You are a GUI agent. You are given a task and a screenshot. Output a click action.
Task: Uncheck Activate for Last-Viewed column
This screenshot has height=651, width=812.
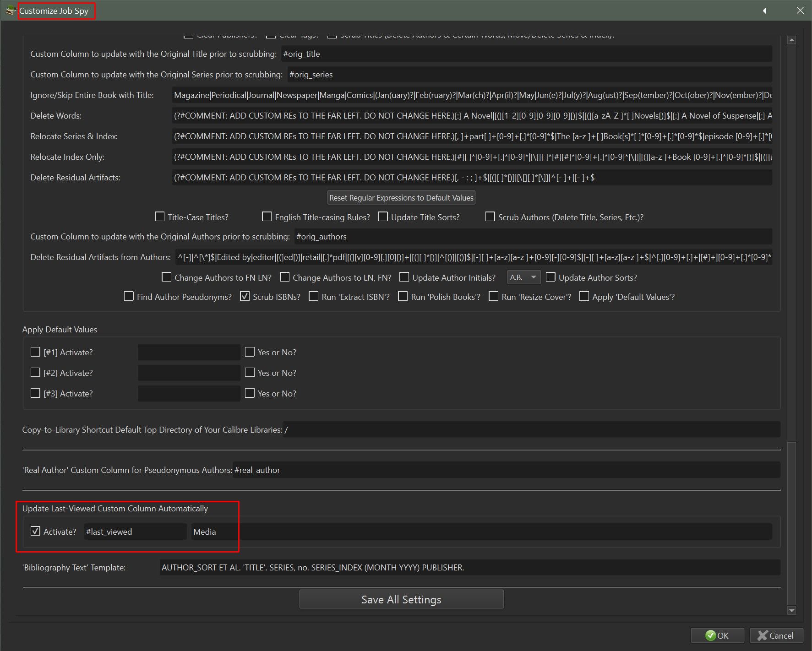[x=35, y=532]
